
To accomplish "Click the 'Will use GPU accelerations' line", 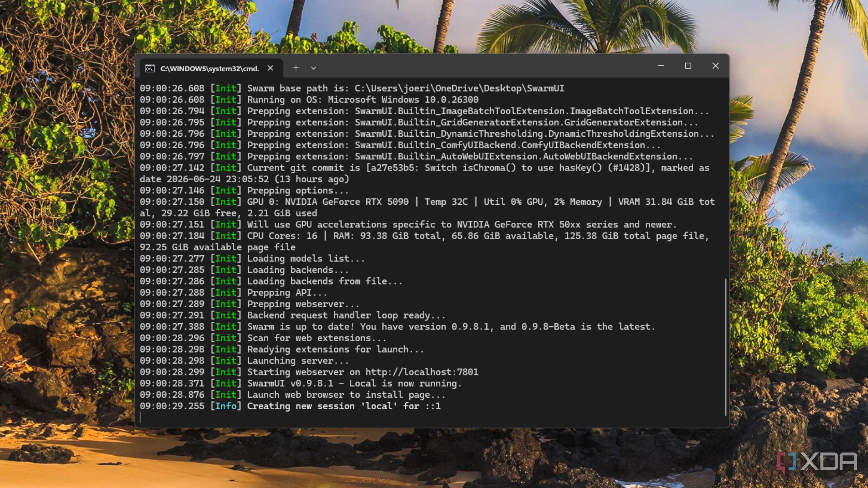I will coord(408,224).
